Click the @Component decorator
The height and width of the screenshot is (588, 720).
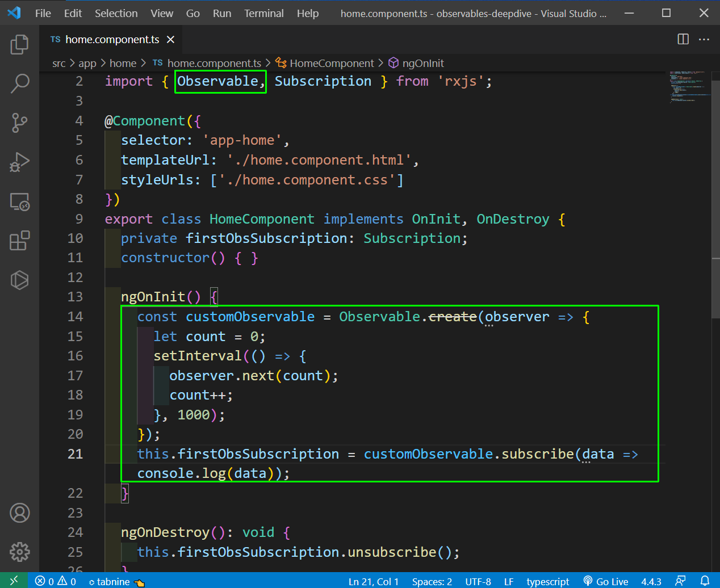(x=145, y=121)
